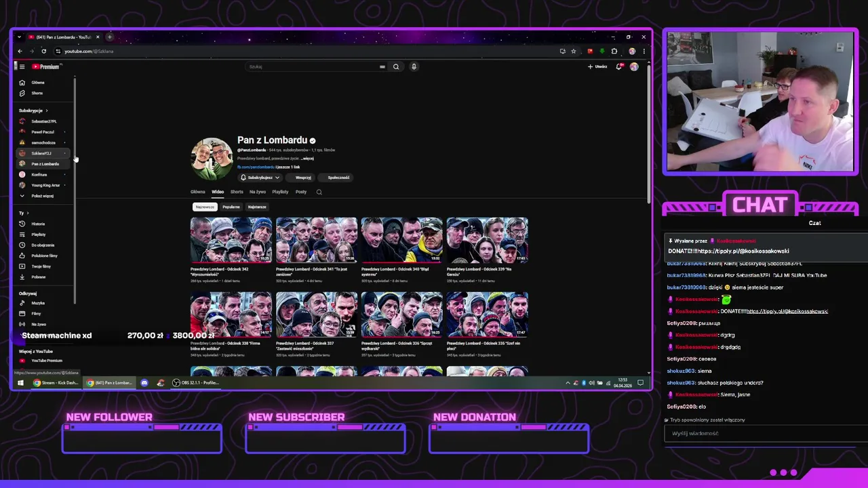Image resolution: width=868 pixels, height=488 pixels.
Task: Show hidden system tray icons
Action: click(568, 383)
